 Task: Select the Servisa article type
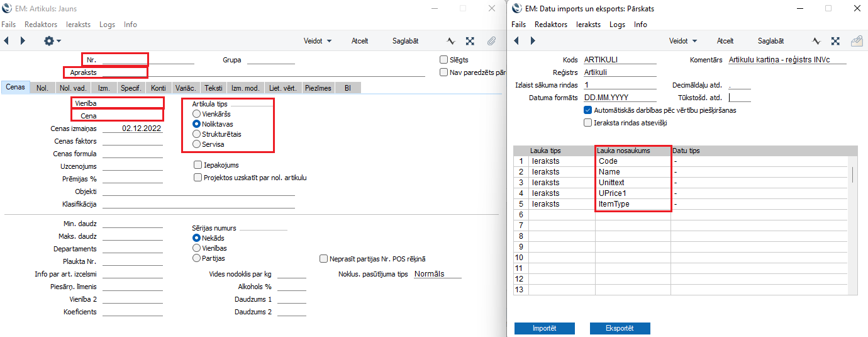click(197, 144)
